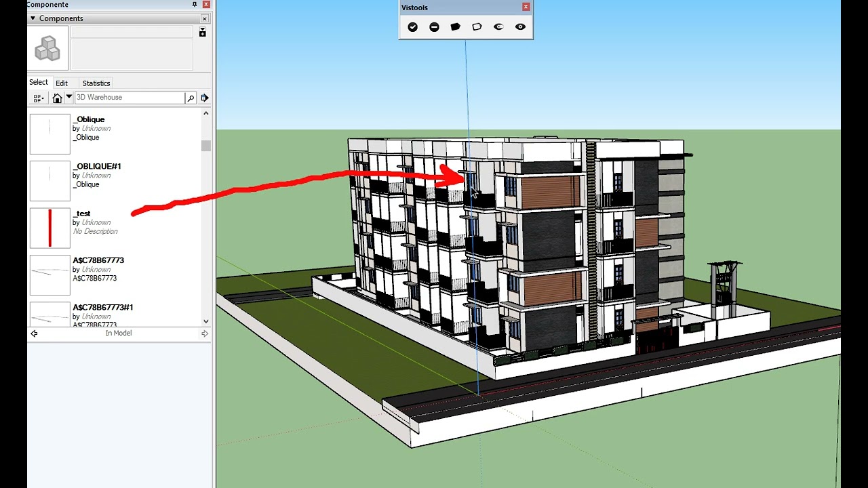Image resolution: width=868 pixels, height=488 pixels.
Task: Select the red _test component thumbnail
Action: (50, 228)
